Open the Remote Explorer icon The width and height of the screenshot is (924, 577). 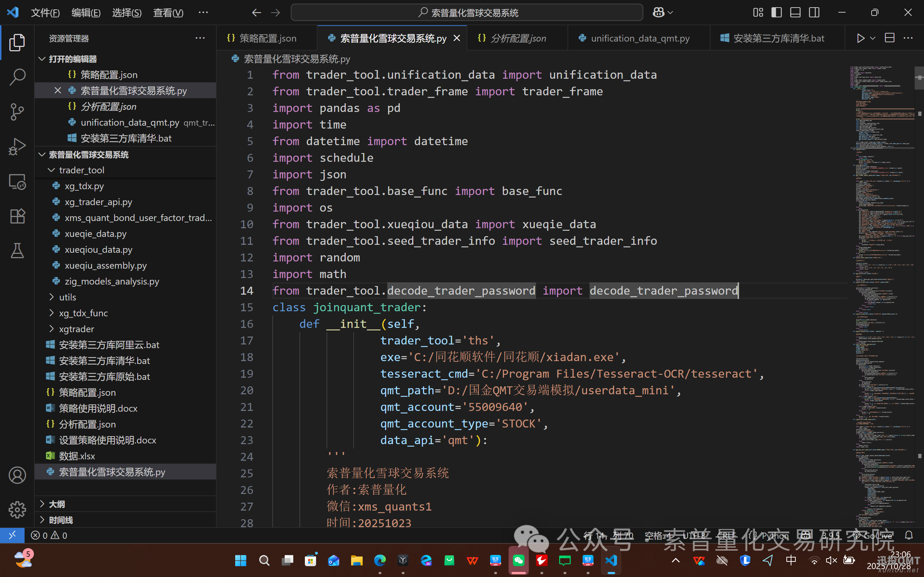coord(17,182)
